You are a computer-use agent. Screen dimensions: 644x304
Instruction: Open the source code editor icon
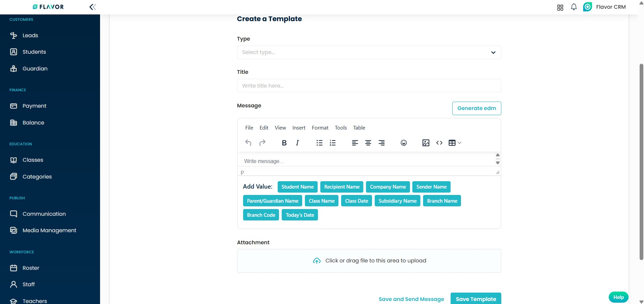439,143
